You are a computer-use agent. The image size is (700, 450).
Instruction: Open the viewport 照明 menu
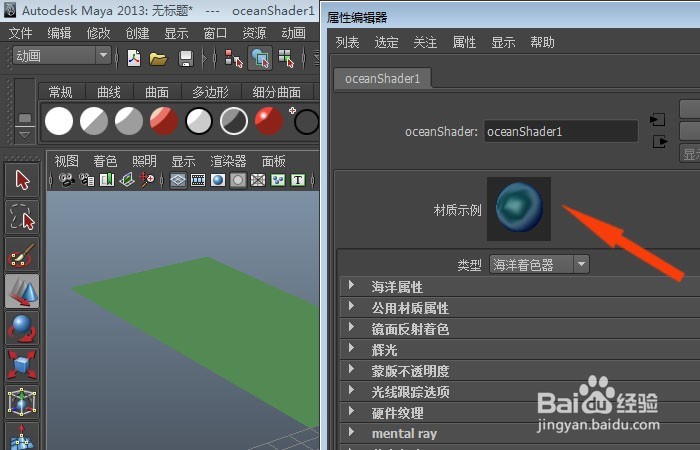tap(144, 161)
